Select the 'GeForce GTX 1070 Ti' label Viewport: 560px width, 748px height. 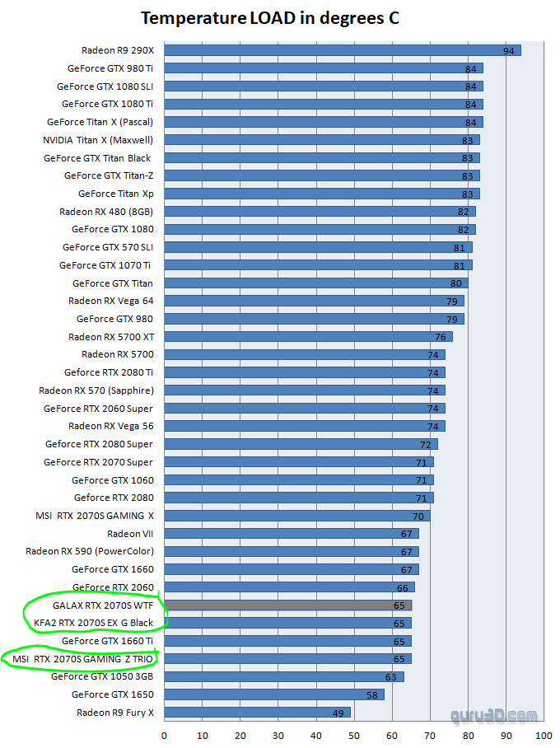point(105,265)
